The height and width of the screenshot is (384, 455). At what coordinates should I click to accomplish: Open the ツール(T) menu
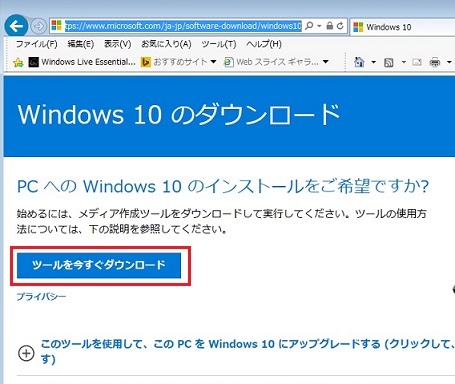tap(219, 44)
